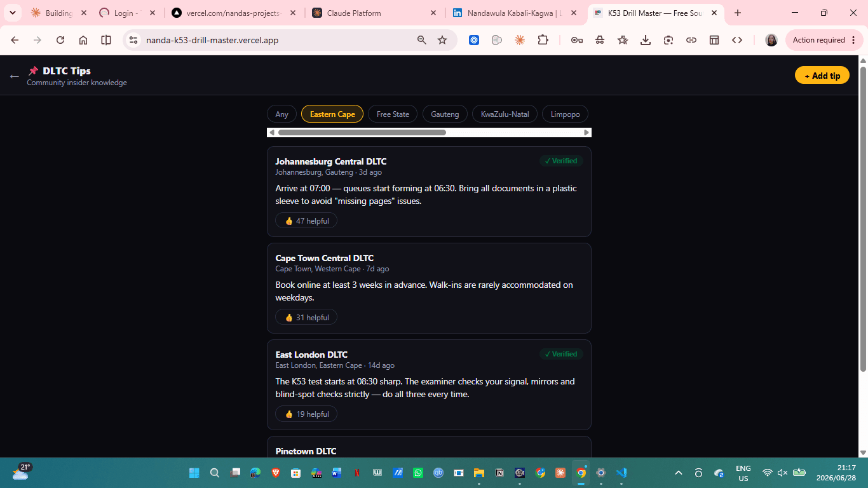Image resolution: width=868 pixels, height=488 pixels.
Task: Click the browser reload icon
Action: click(60, 40)
